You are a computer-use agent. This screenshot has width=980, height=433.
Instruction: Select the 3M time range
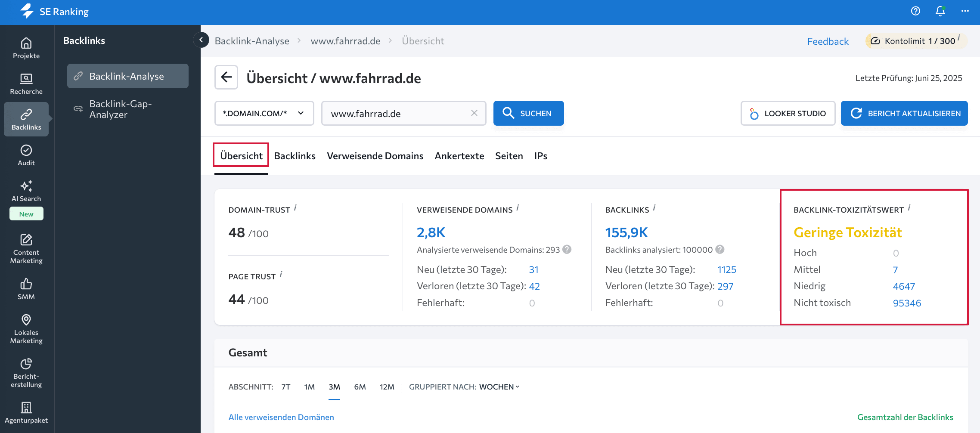[334, 387]
